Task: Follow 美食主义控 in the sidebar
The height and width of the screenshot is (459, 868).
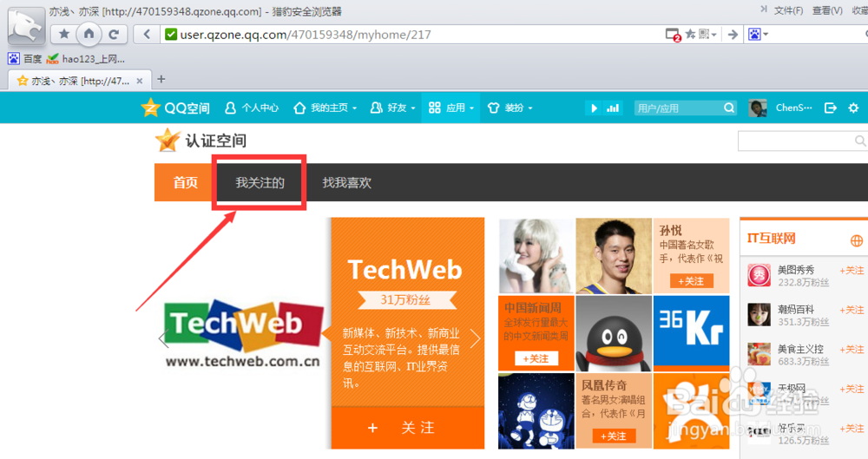Action: [x=852, y=350]
